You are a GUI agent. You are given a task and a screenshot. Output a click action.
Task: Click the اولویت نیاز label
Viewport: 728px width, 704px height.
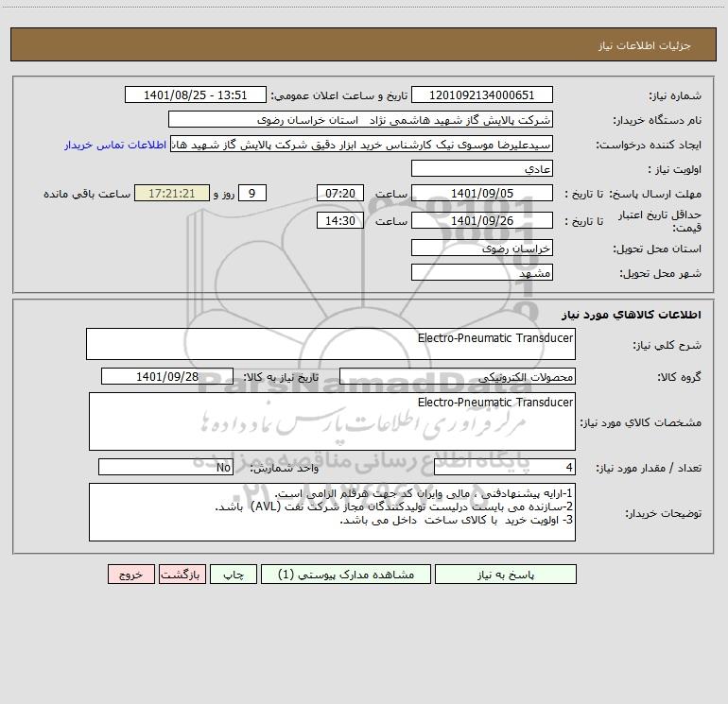coord(675,170)
